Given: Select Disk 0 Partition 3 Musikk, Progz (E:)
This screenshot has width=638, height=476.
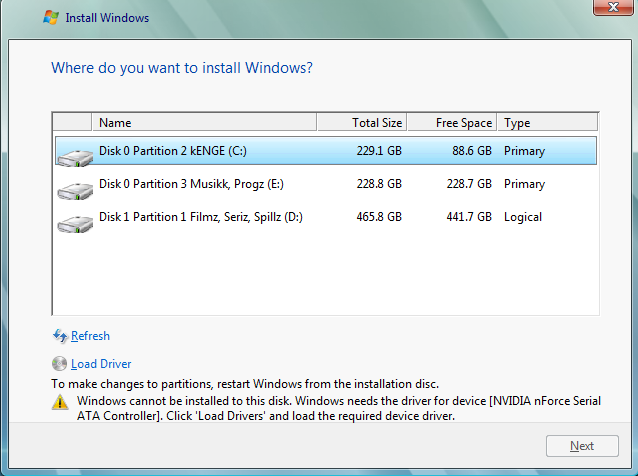Looking at the screenshot, I should 326,184.
